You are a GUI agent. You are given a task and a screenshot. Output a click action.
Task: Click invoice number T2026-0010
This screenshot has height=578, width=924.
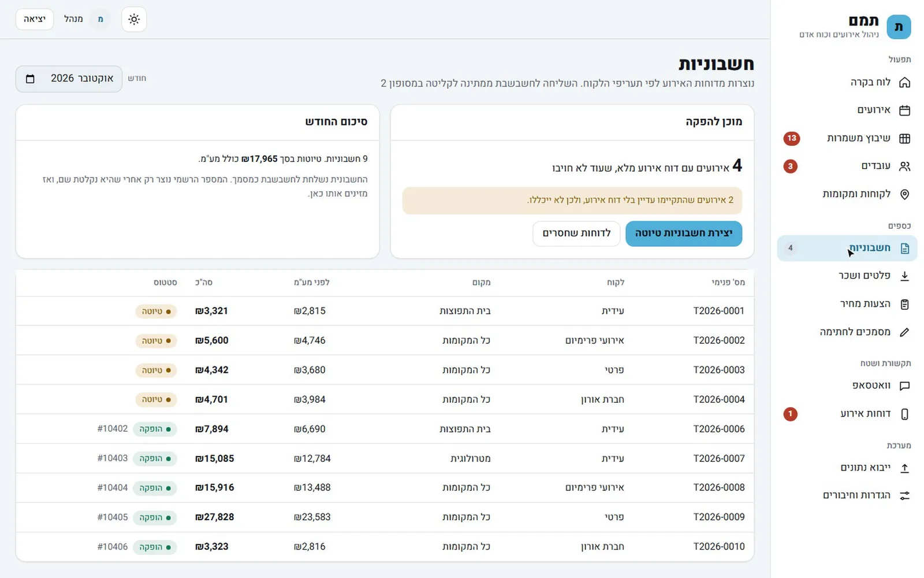coord(719,547)
